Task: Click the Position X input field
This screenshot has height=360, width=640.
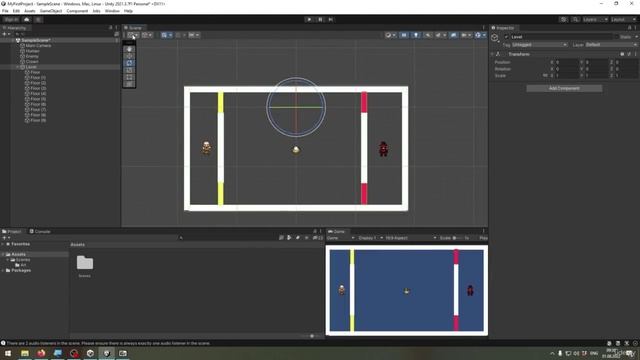Action: tap(567, 62)
